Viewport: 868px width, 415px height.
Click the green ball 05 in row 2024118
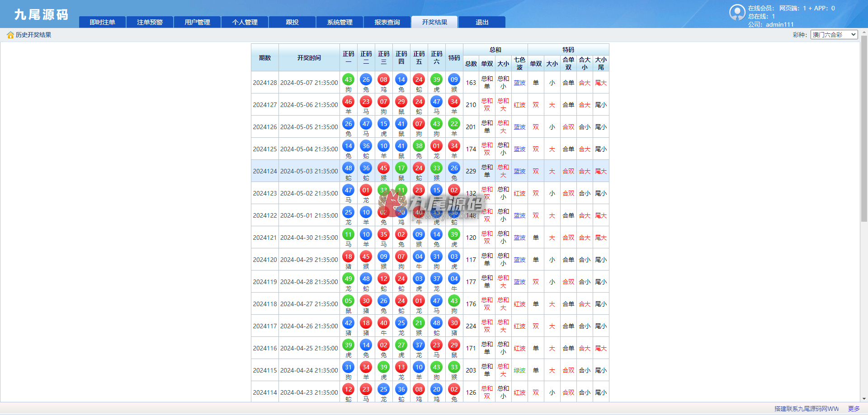[x=348, y=301]
